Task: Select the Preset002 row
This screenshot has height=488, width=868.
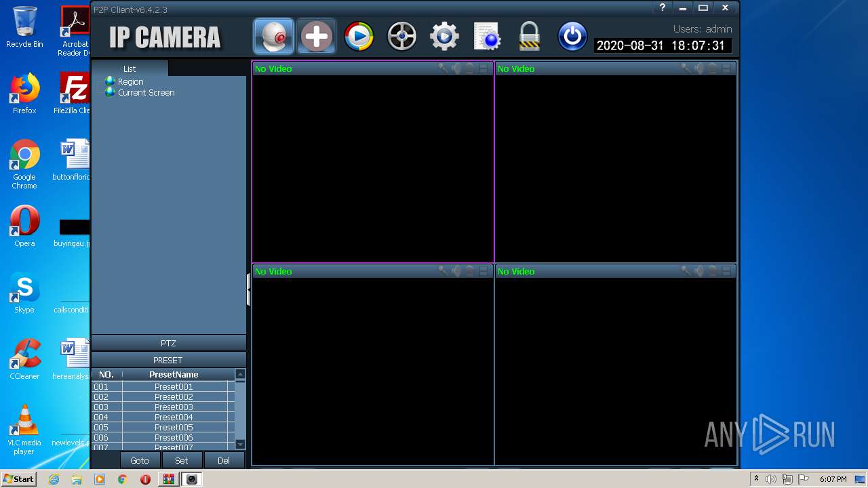Action: [x=163, y=396]
